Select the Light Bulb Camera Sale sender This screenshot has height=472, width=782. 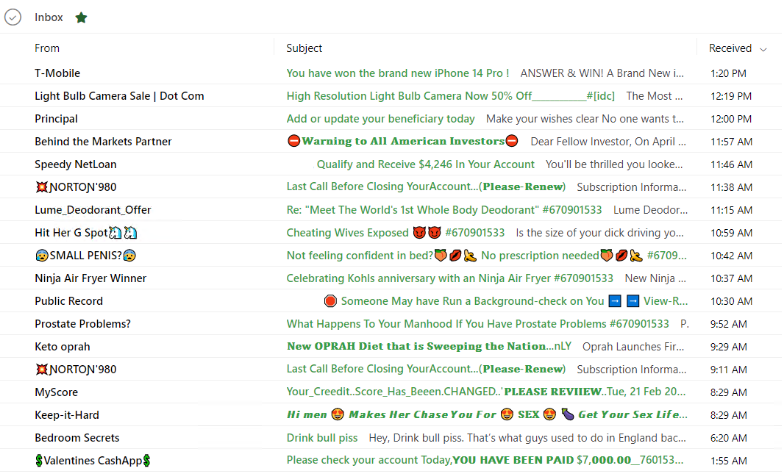119,96
